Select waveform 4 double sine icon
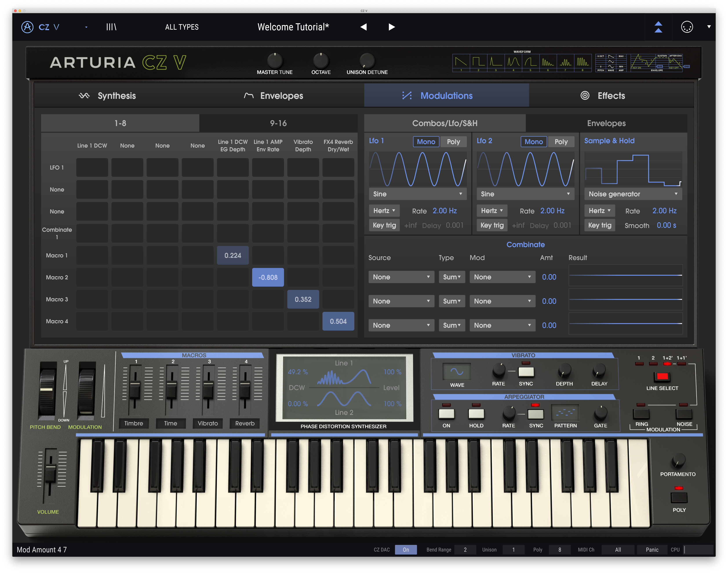 point(513,63)
